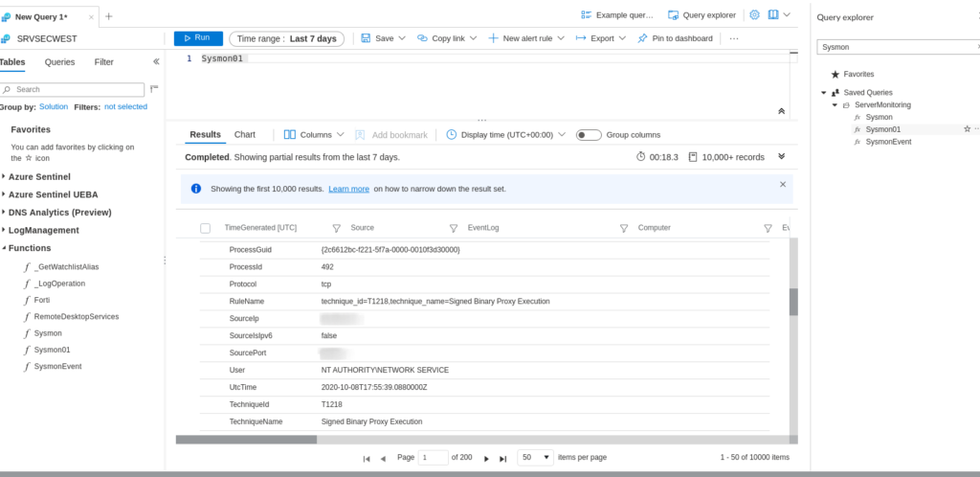Switch to the Queries tab
Image resolution: width=980 pixels, height=477 pixels.
coord(59,62)
